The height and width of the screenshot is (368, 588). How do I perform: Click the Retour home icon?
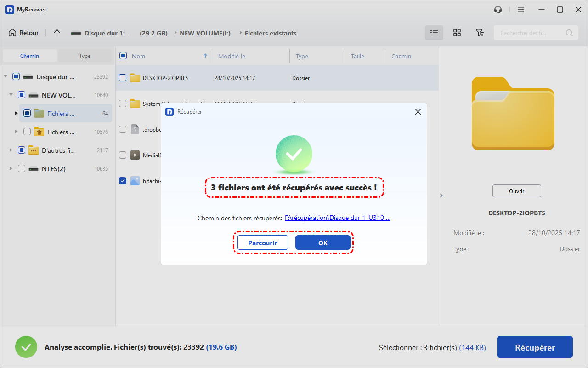pos(12,33)
